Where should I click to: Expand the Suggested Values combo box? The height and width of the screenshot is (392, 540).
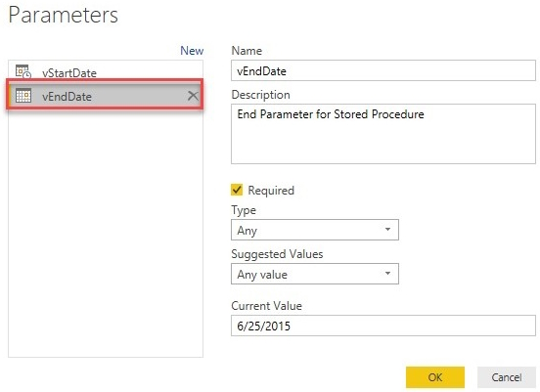coord(315,274)
